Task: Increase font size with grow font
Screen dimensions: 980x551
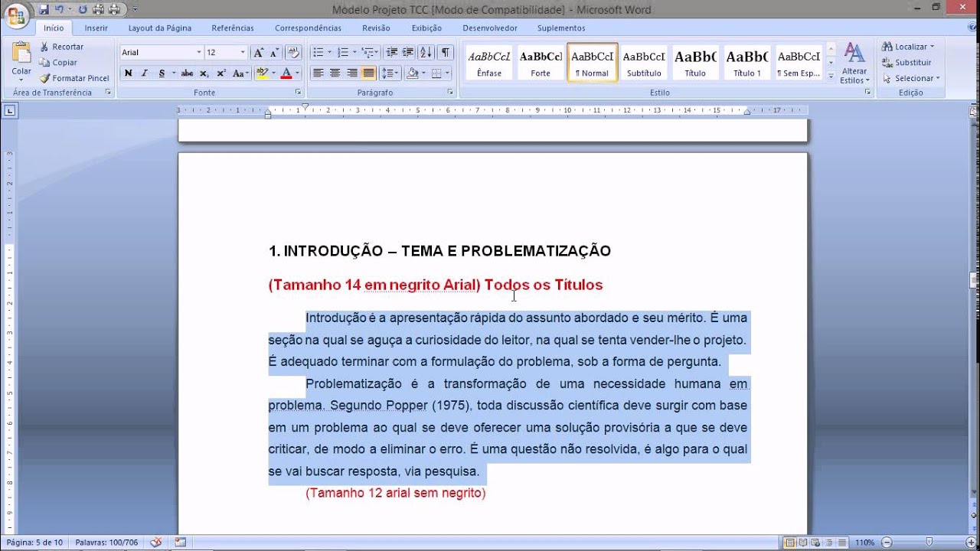Action: tap(259, 53)
